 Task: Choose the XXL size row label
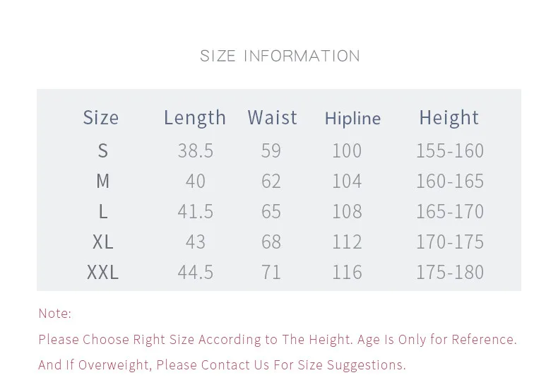click(x=103, y=273)
